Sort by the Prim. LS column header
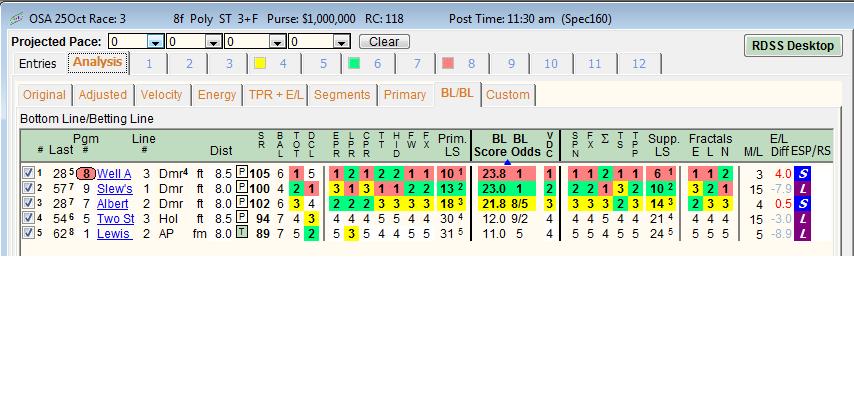Viewport: 854px width, 400px height. coord(452,145)
